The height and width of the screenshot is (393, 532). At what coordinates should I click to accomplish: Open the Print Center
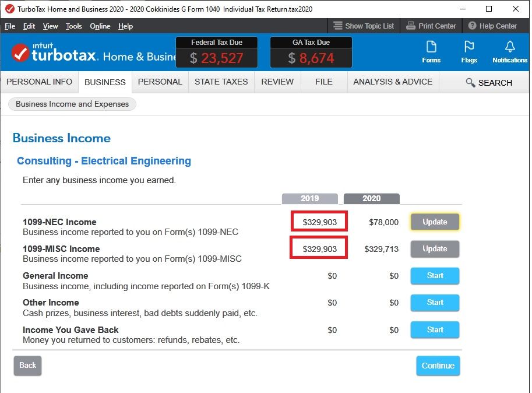point(431,26)
